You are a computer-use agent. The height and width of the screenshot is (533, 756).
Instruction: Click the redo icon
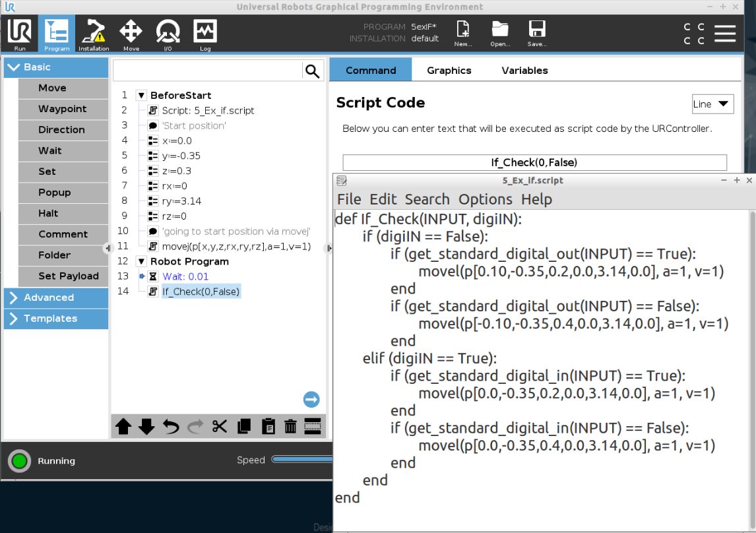[195, 427]
